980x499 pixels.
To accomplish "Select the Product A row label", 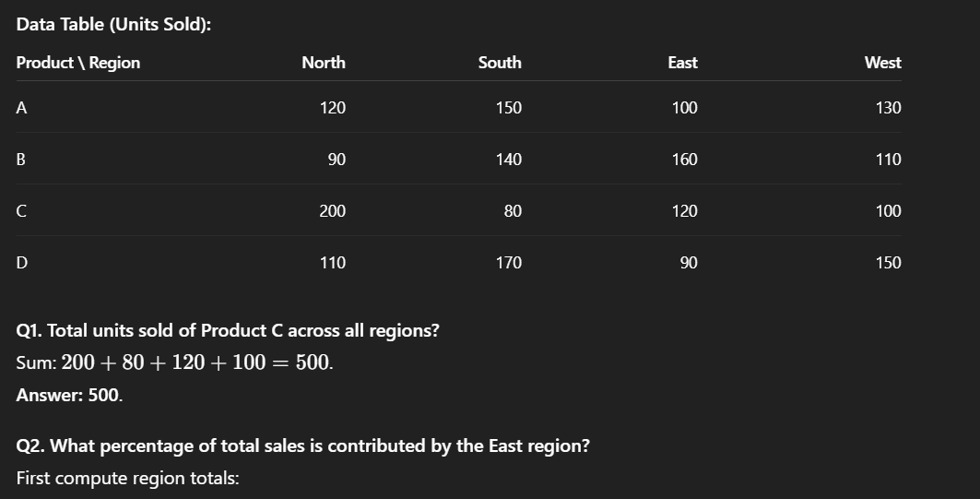I will 21,108.
